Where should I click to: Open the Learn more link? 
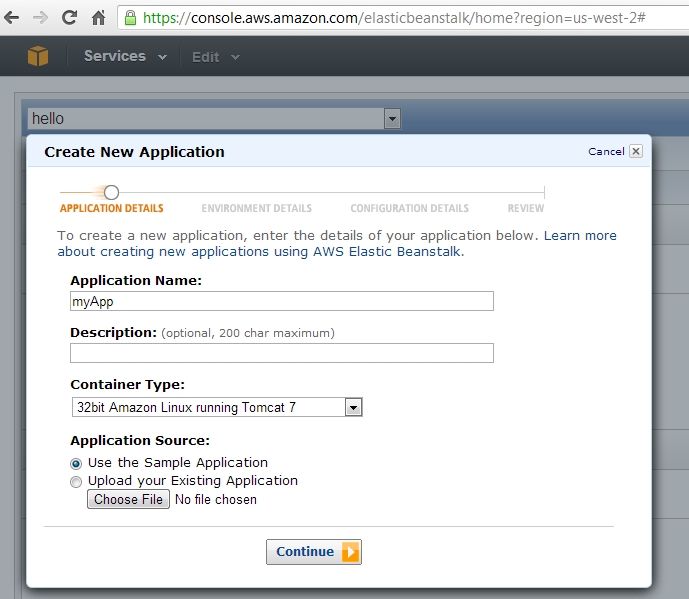click(x=580, y=236)
